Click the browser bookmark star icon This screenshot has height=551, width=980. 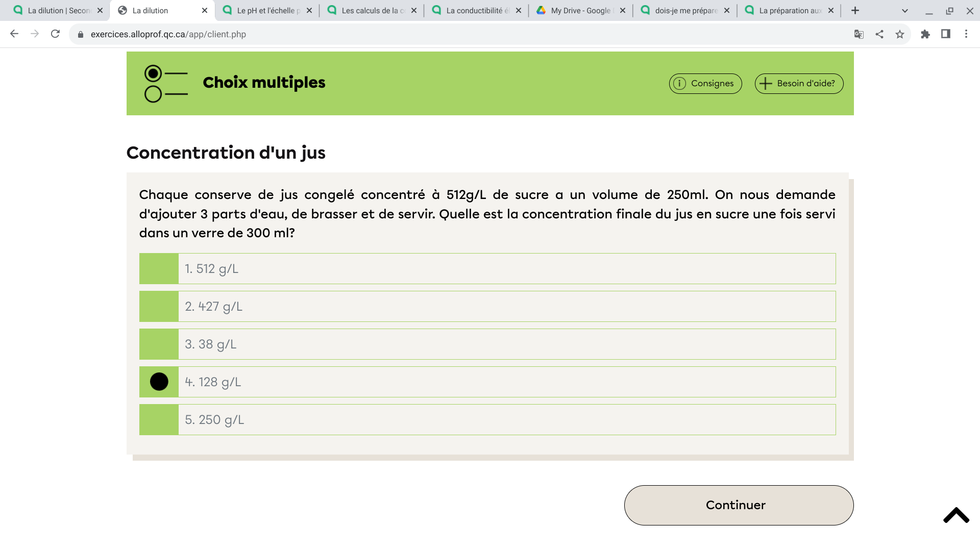click(900, 34)
